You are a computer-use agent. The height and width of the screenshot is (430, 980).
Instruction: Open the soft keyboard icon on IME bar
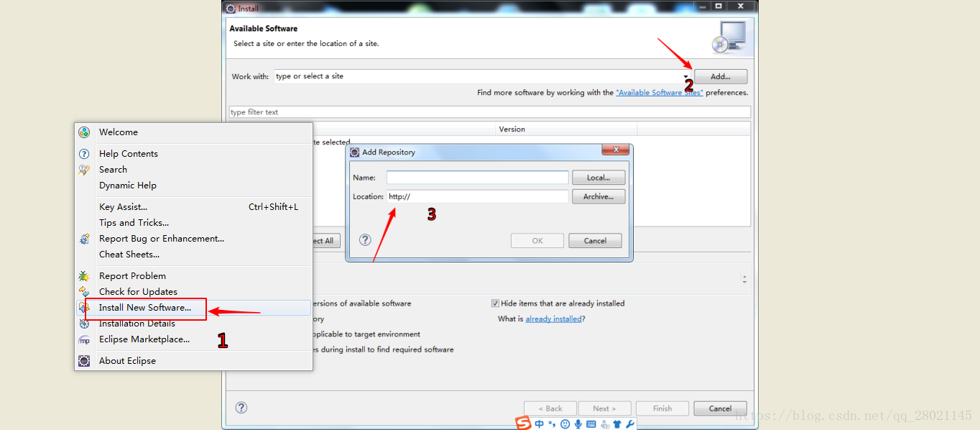591,424
